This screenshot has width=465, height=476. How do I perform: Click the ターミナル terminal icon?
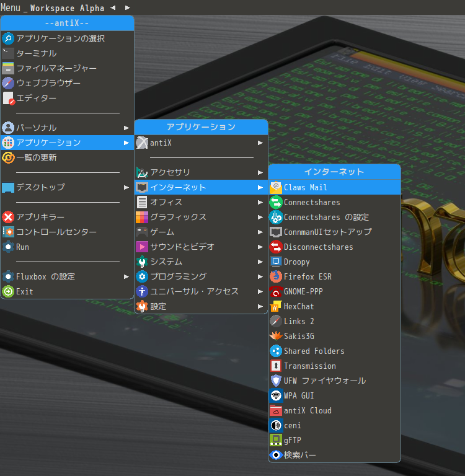(x=8, y=53)
